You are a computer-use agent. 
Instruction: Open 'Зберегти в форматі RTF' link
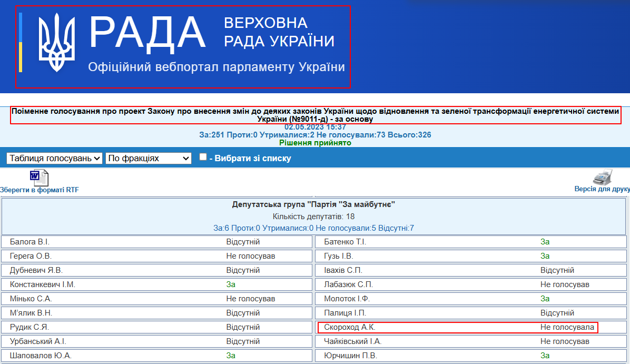[40, 190]
